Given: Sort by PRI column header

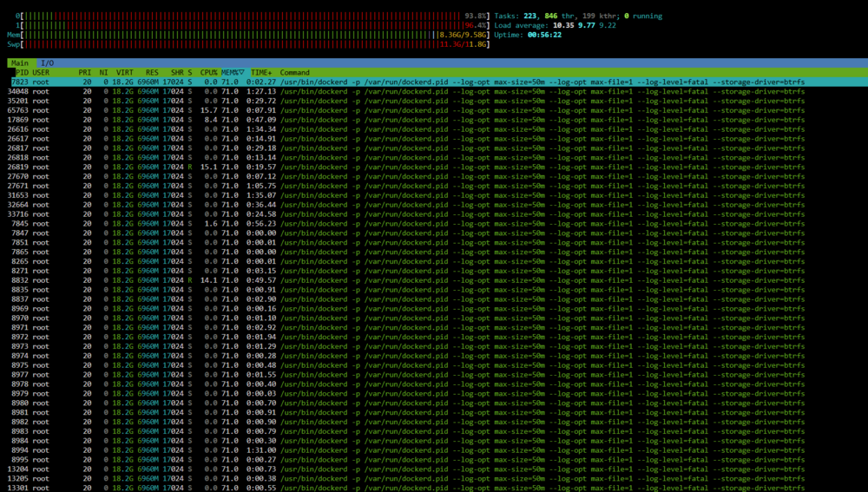Looking at the screenshot, I should point(85,73).
